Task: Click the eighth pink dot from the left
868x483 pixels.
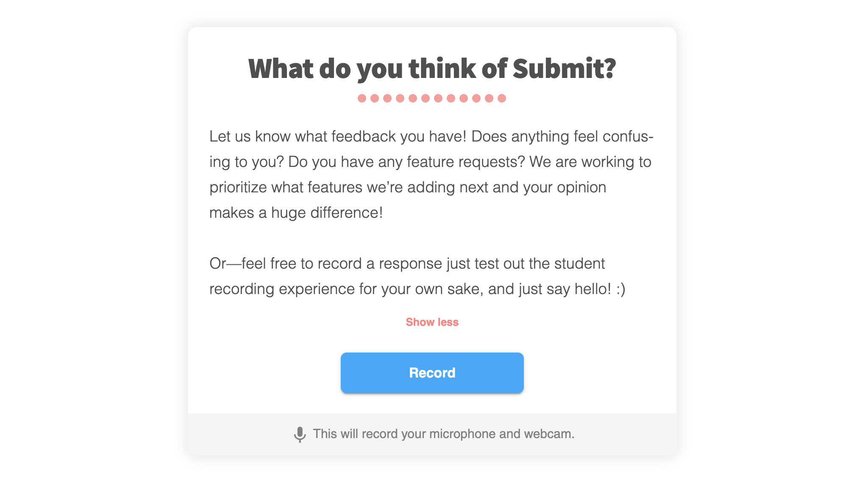Action: point(451,98)
